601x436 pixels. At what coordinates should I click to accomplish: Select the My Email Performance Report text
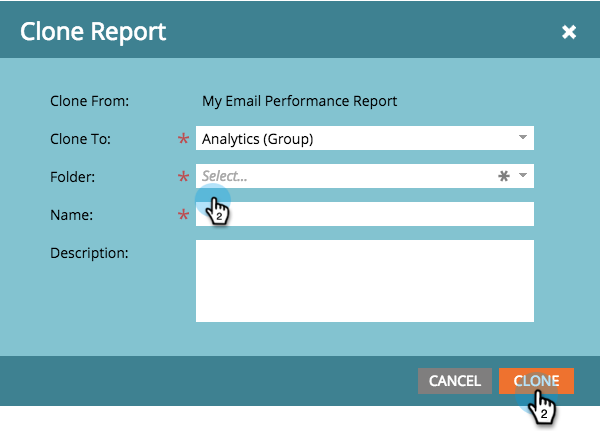pyautogui.click(x=299, y=101)
